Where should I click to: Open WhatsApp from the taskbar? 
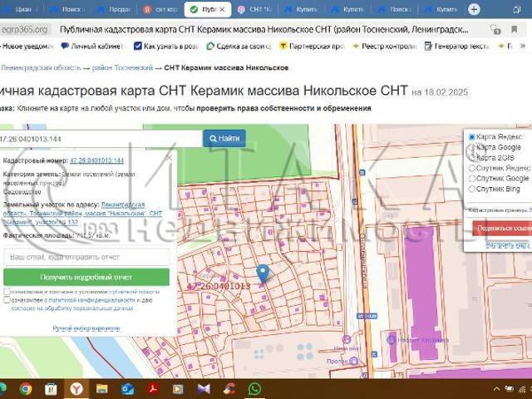coord(254,388)
